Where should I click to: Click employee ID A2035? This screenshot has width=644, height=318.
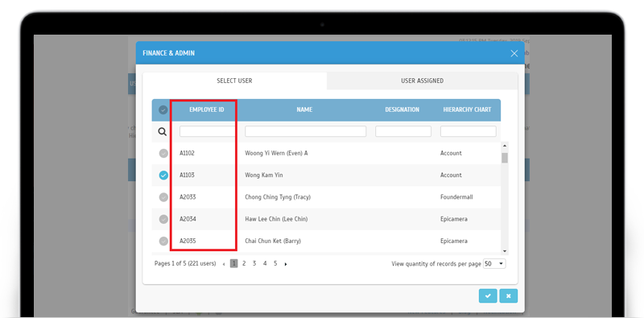[188, 242]
